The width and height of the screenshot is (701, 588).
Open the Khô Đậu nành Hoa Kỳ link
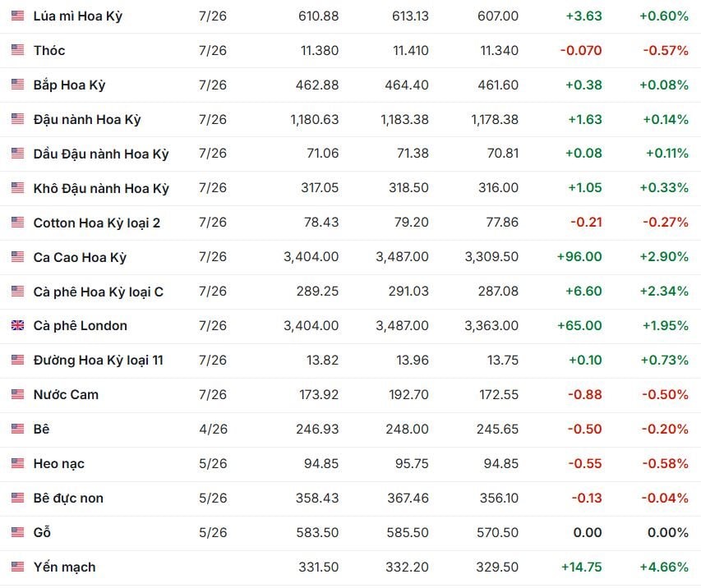tap(101, 188)
